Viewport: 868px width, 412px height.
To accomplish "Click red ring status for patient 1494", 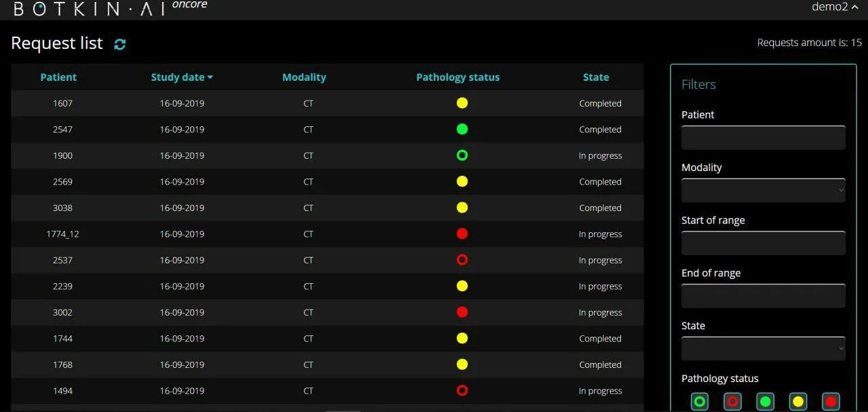I will (x=462, y=390).
